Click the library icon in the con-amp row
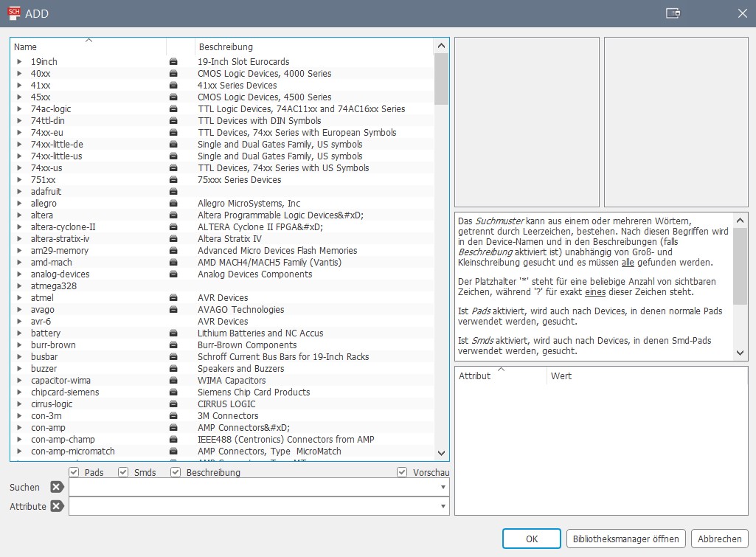756x557 pixels. 173,428
